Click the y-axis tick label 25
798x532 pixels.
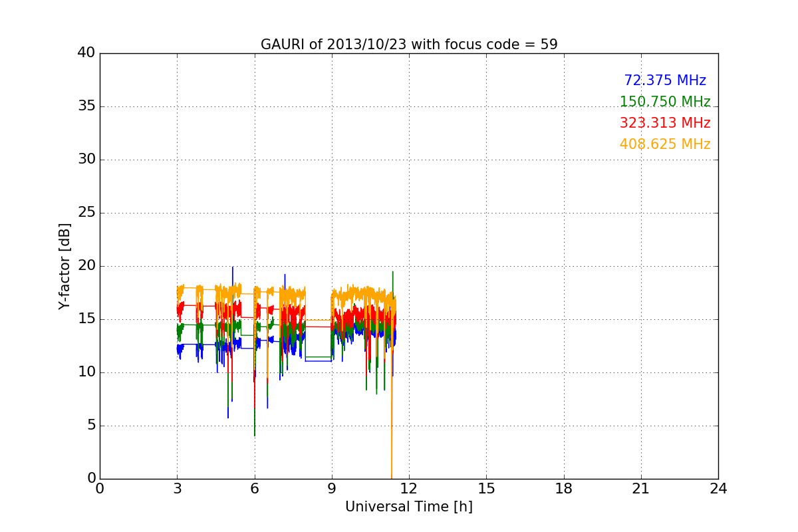coord(86,213)
